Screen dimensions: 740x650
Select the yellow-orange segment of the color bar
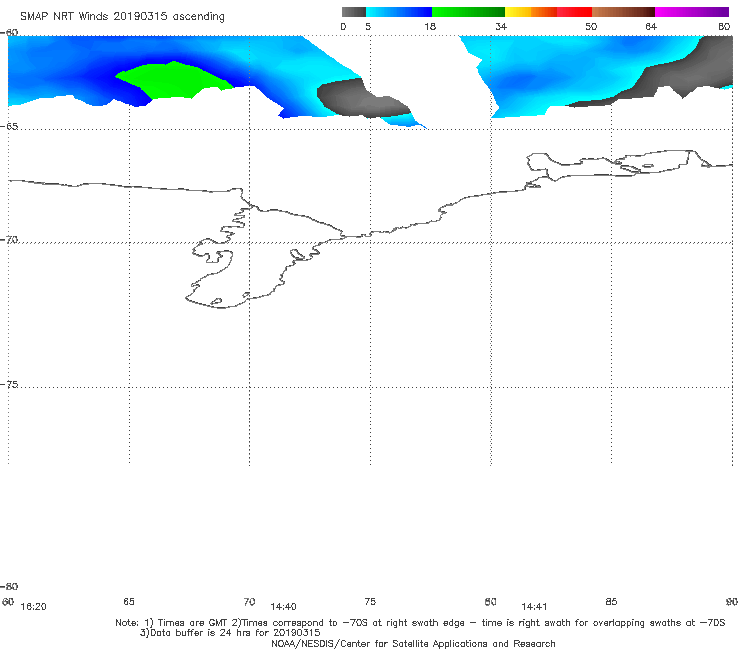(x=530, y=12)
